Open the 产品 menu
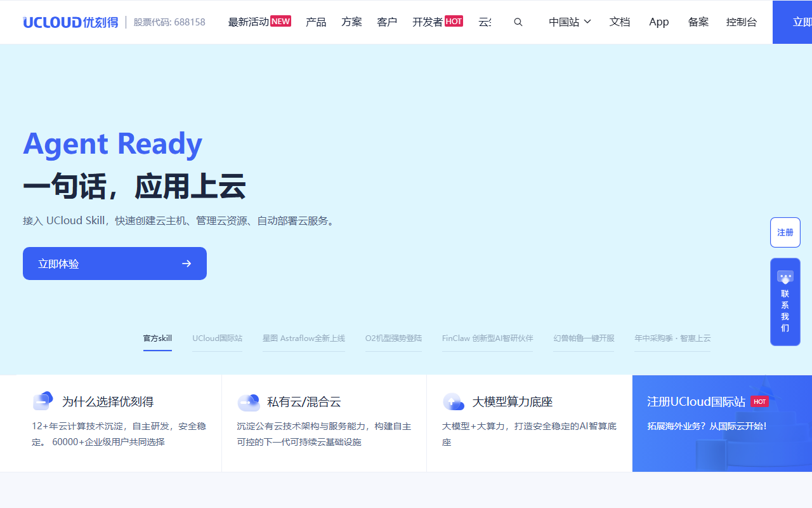 coord(316,22)
